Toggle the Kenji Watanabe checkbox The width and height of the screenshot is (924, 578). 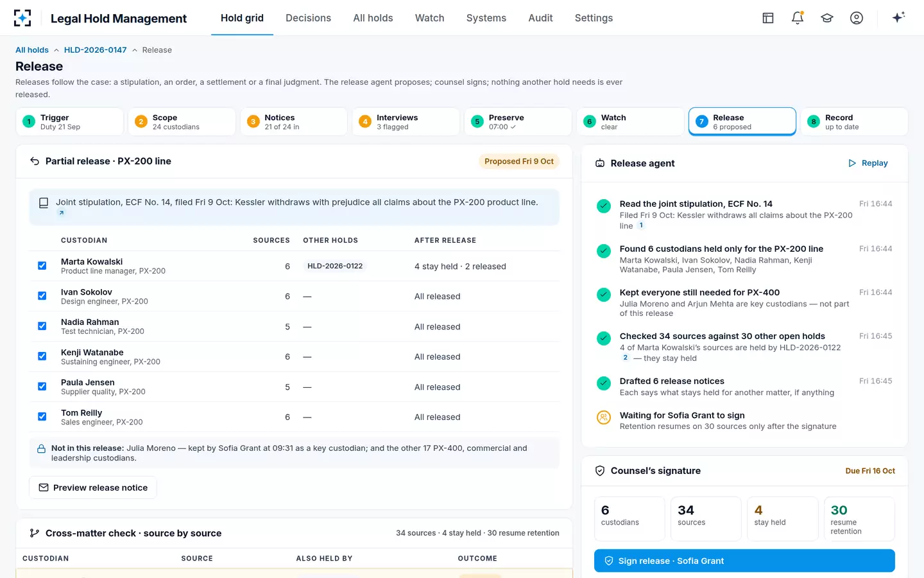pos(42,356)
